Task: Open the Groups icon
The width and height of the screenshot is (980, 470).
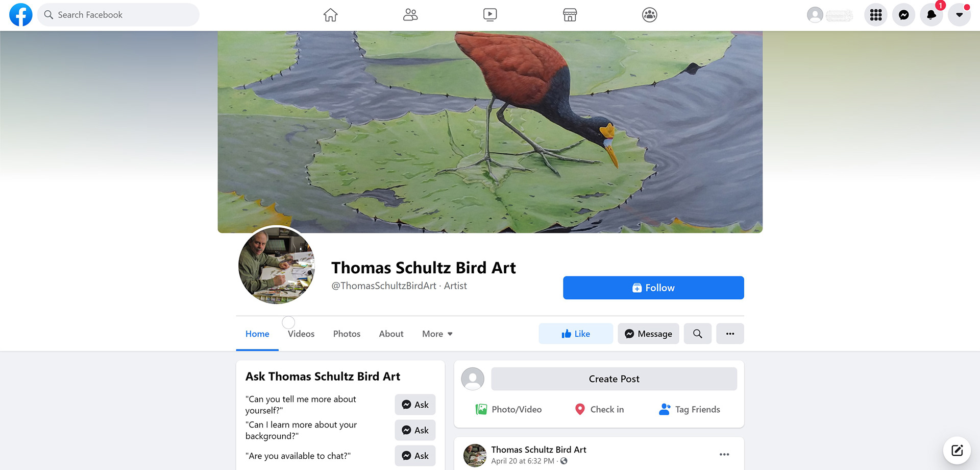Action: (649, 15)
